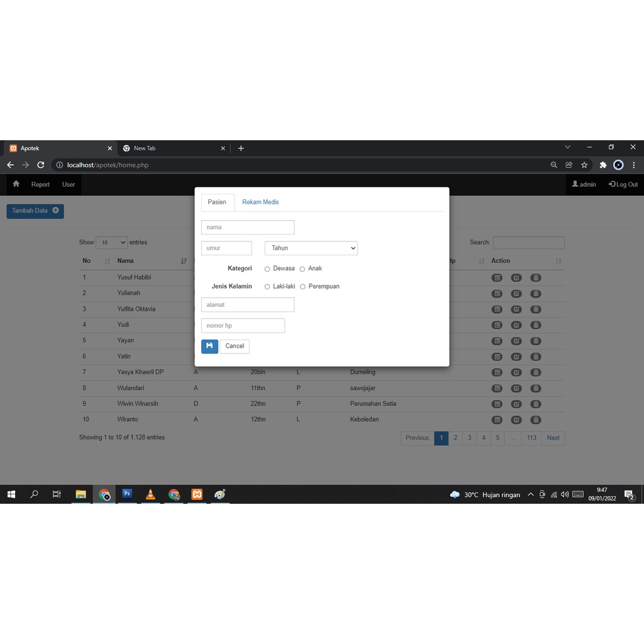The width and height of the screenshot is (644, 644).
Task: Show hidden system tray icons
Action: [531, 494]
